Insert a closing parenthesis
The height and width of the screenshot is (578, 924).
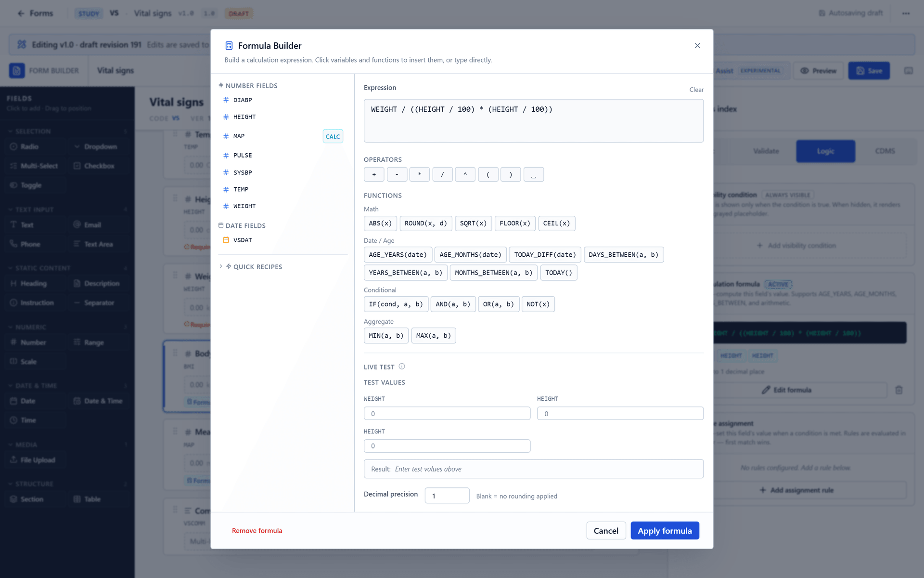pos(511,174)
